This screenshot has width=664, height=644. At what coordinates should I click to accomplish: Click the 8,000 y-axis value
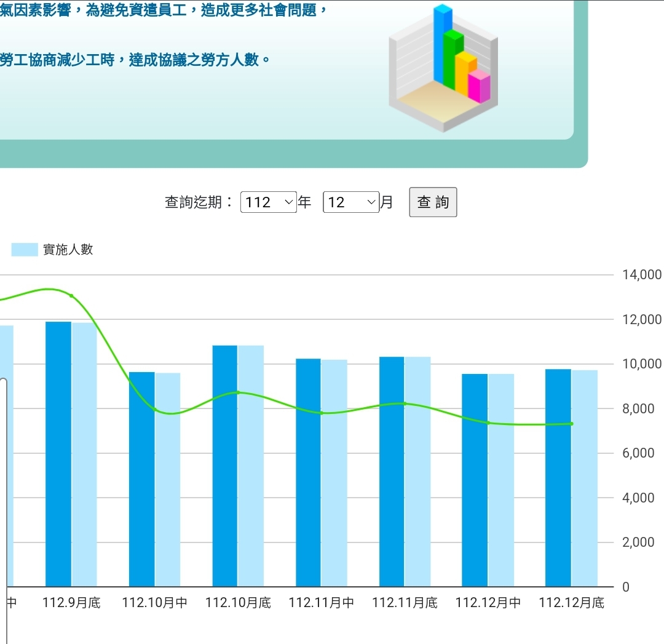click(x=638, y=408)
